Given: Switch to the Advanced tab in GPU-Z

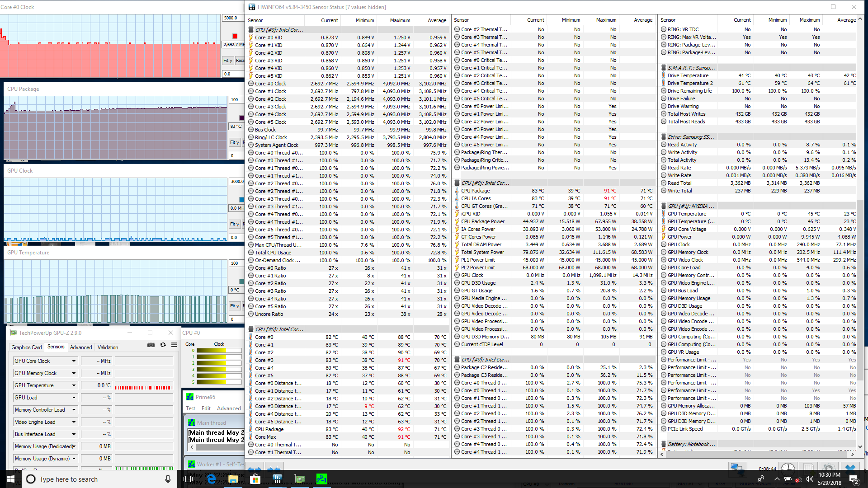Looking at the screenshot, I should (x=81, y=347).
